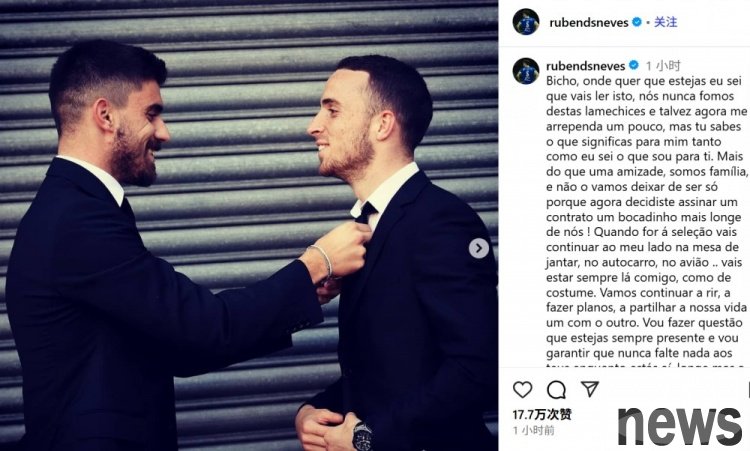Click the verified badge in the post header
Image resolution: width=750 pixels, height=451 pixels.
[637, 22]
